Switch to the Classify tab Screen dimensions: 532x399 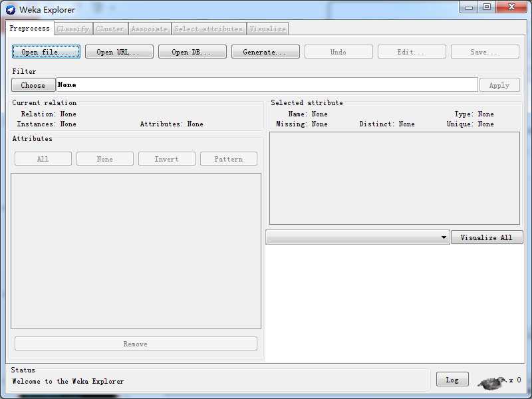(x=73, y=29)
